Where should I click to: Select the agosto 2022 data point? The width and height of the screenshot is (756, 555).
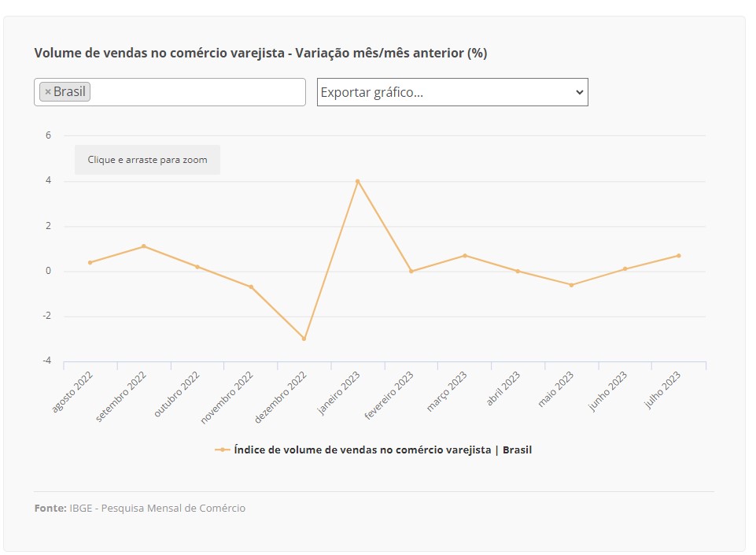pos(90,262)
